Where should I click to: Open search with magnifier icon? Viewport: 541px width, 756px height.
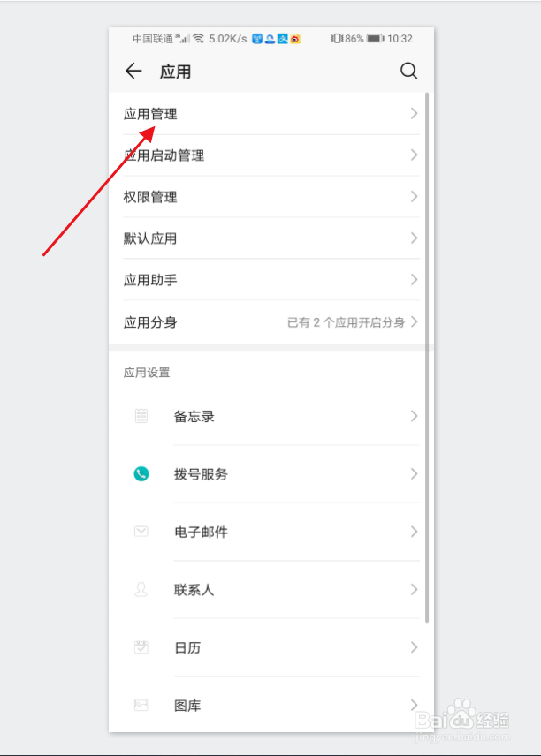tap(408, 71)
